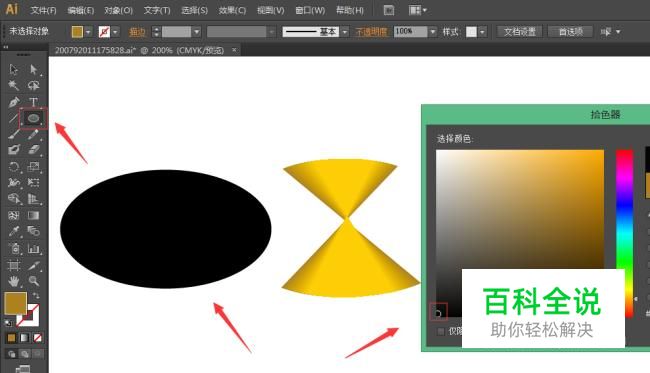Select the Pen tool

click(14, 102)
